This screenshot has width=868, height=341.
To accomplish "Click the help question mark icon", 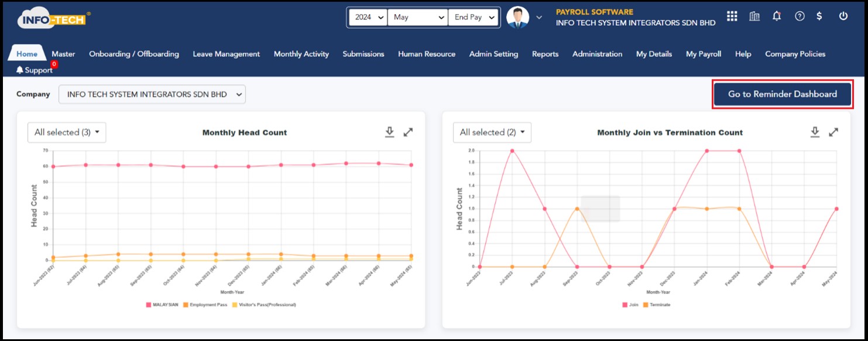I will (x=800, y=16).
